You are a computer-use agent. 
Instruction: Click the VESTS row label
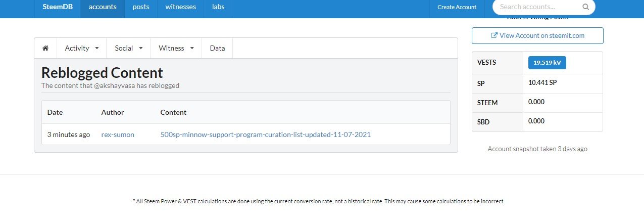point(487,62)
